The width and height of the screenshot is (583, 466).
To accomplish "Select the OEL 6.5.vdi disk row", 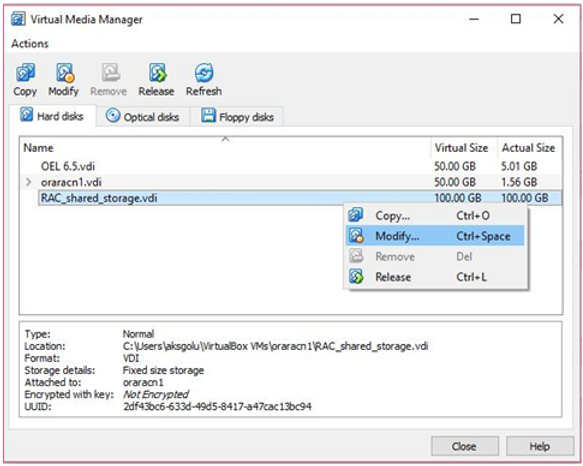I will pyautogui.click(x=291, y=166).
